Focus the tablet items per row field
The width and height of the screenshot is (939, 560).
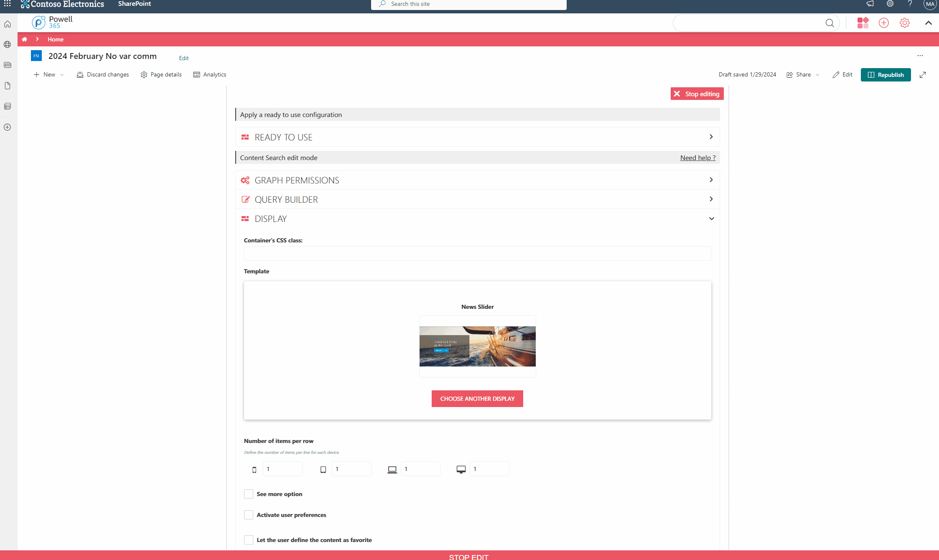tap(351, 469)
